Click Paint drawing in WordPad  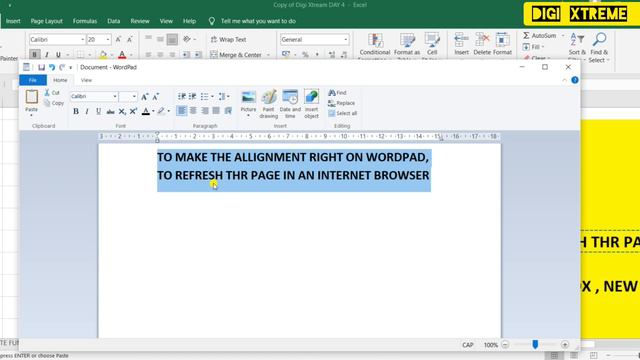[x=269, y=104]
